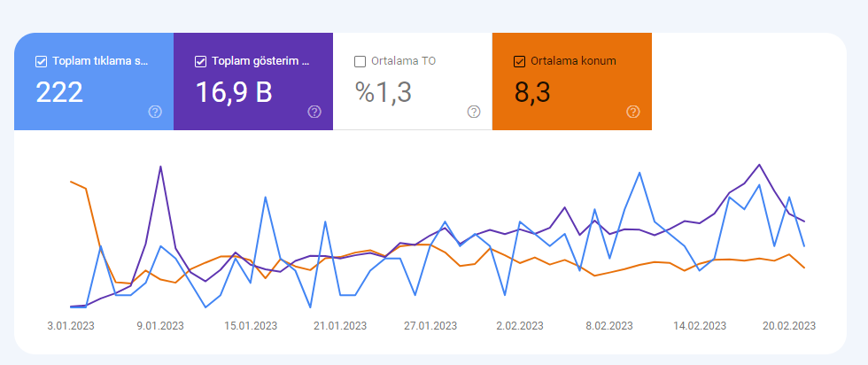Viewport: 868px width, 365px height.
Task: Click the purple line peak near 9.01.2023
Action: (x=160, y=167)
